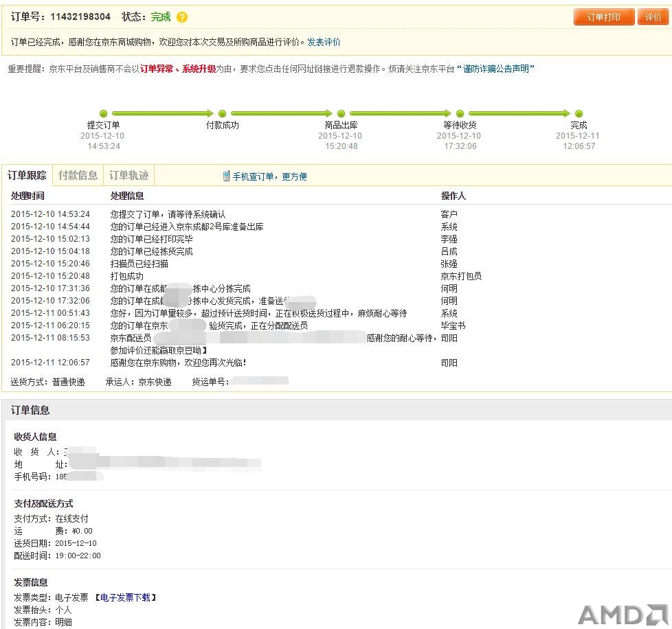Select operator name 毕宝书
The image size is (672, 629).
click(453, 325)
